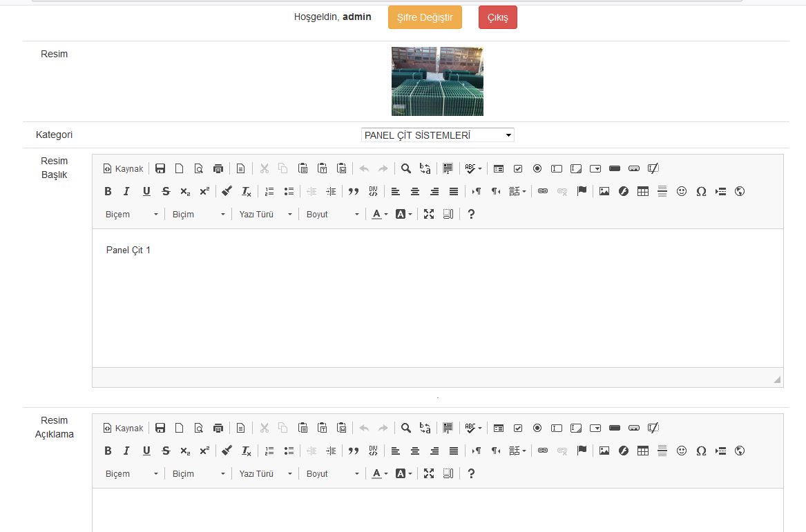Toggle Maximize in Resim Başlık editor

pyautogui.click(x=429, y=214)
